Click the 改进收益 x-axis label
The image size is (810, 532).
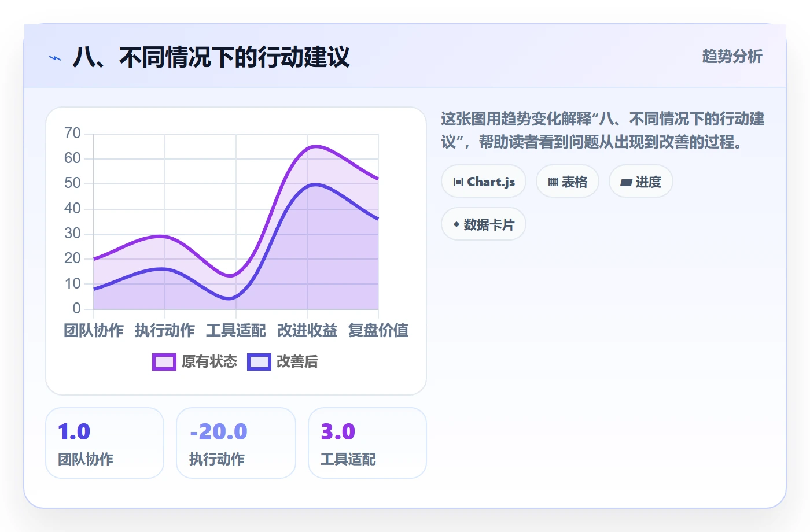coord(307,331)
